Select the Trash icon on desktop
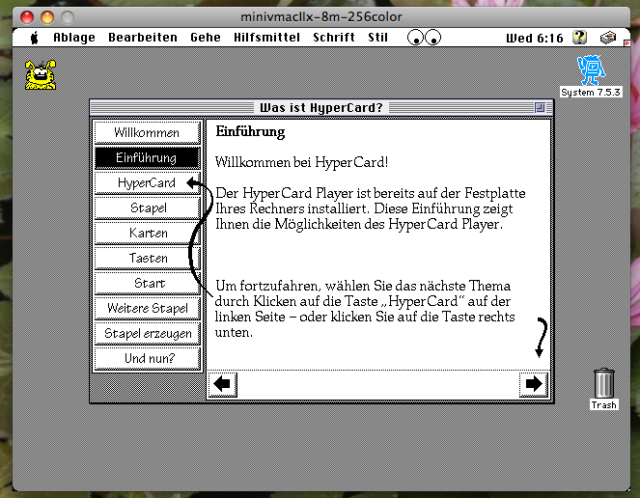The image size is (640, 498). click(604, 389)
